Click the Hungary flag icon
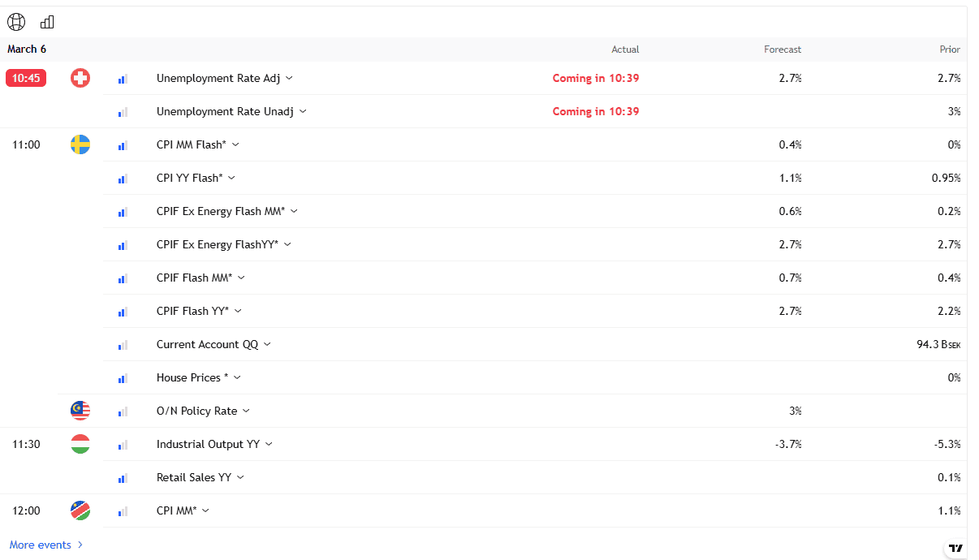Image resolution: width=979 pixels, height=560 pixels. (x=80, y=444)
